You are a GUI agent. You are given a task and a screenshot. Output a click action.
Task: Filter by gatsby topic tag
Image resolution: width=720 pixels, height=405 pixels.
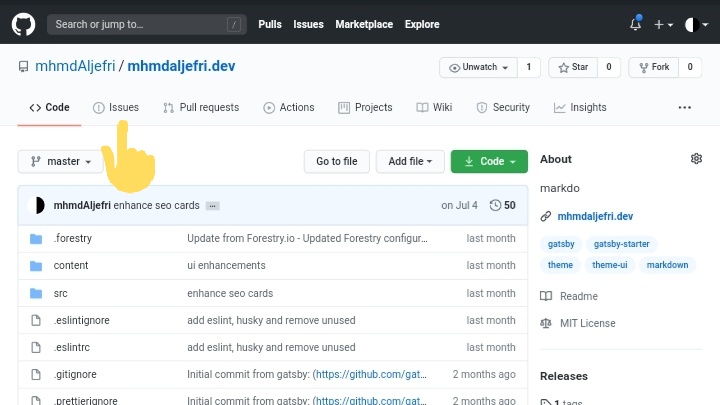561,244
